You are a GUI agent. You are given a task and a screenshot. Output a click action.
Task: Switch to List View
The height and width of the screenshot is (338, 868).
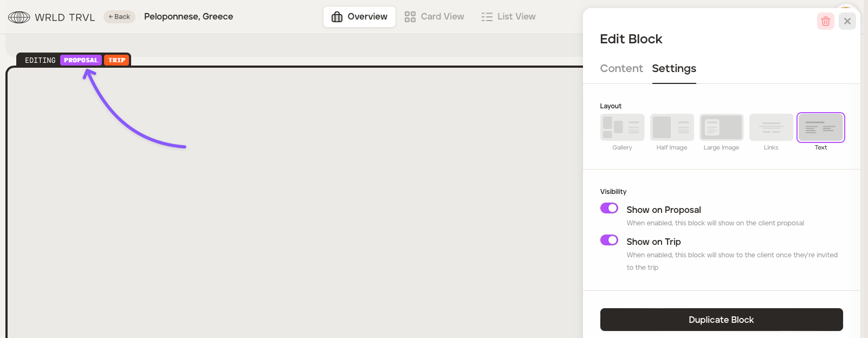click(x=508, y=17)
